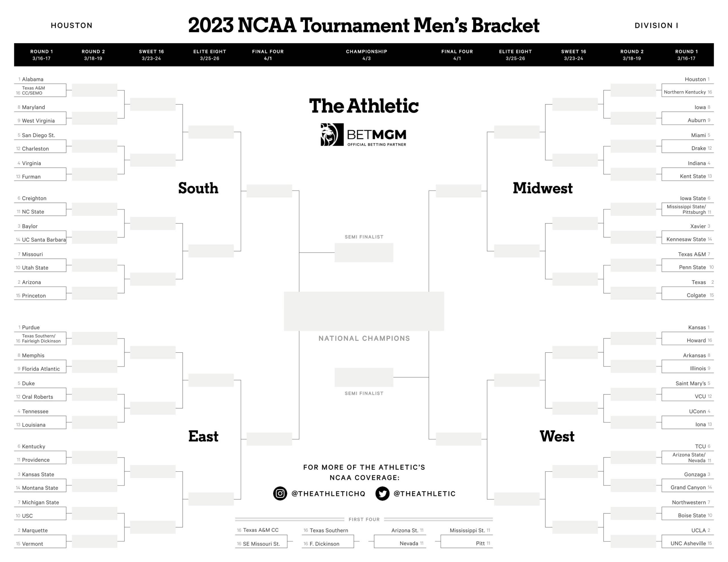The width and height of the screenshot is (728, 562).
Task: Click the lower Semi Finalist box
Action: tap(364, 377)
